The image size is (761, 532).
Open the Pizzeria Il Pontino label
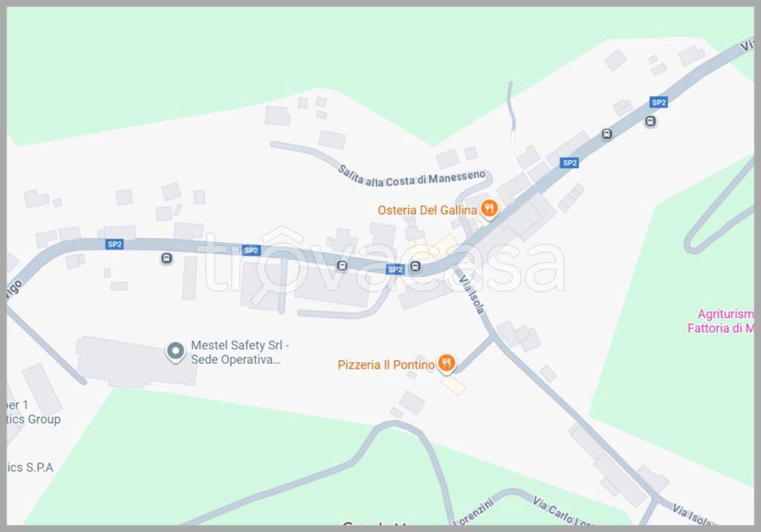click(x=386, y=365)
